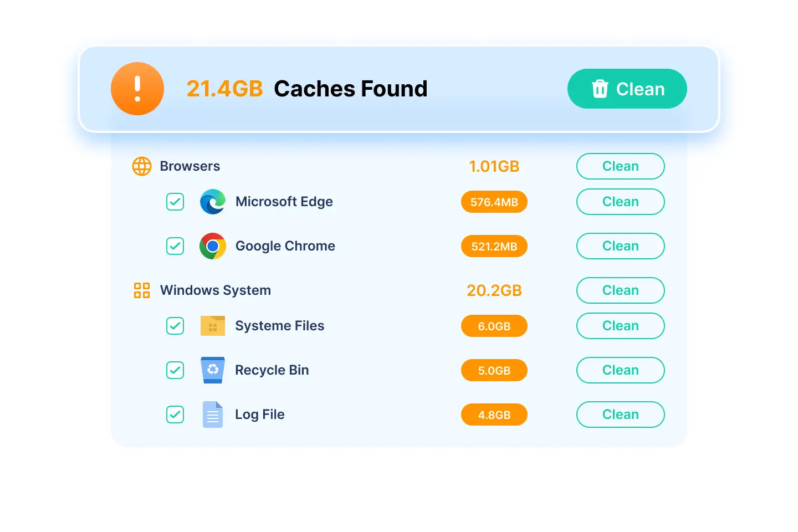Viewport: 798px width, 532px height.
Task: Click the Log File document icon
Action: [x=213, y=415]
